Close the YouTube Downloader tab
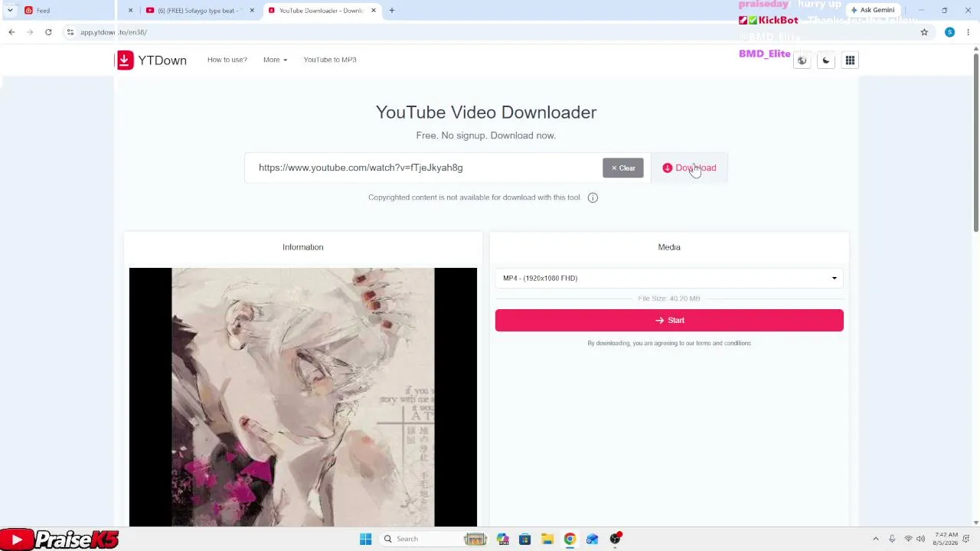The image size is (980, 551). click(x=374, y=11)
